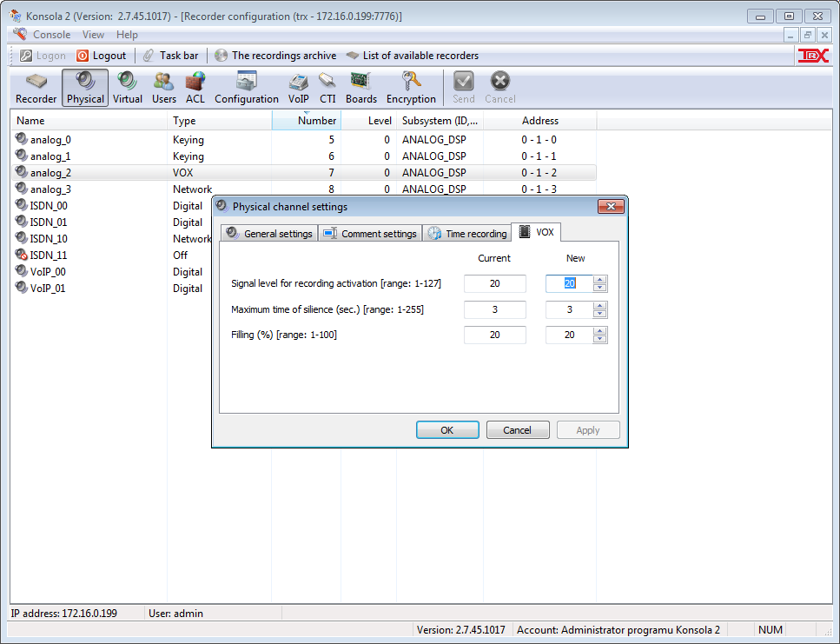840x644 pixels.
Task: Open the Recorder toolbar section
Action: click(x=36, y=88)
